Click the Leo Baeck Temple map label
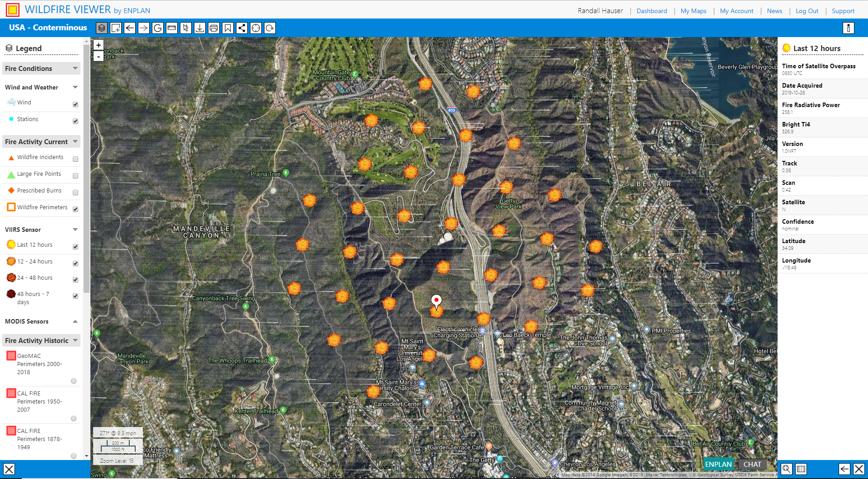 (x=527, y=335)
